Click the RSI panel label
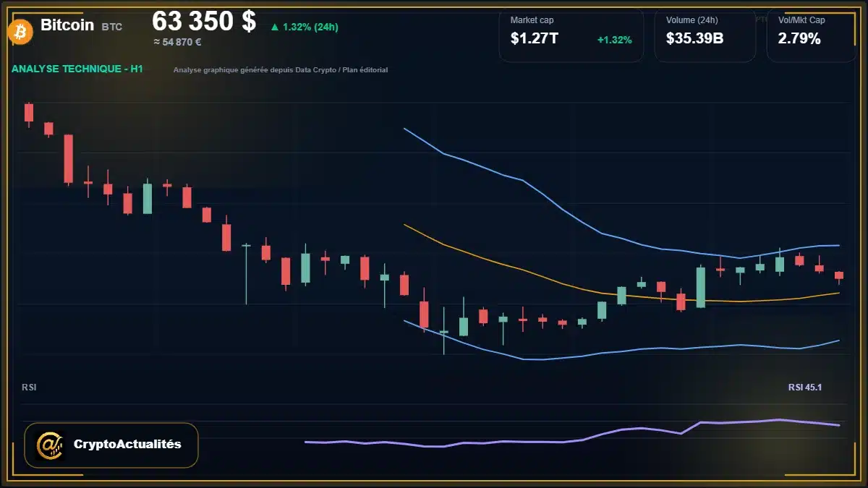 point(29,388)
